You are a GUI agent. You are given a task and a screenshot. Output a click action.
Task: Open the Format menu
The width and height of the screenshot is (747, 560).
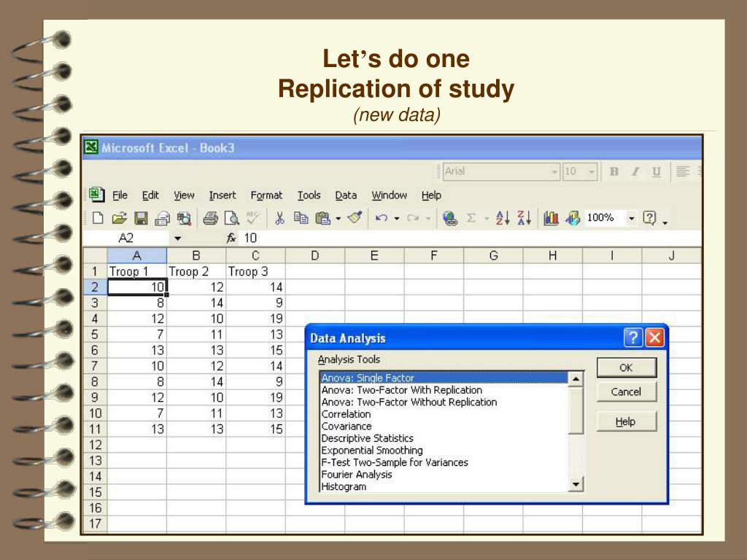point(266,195)
